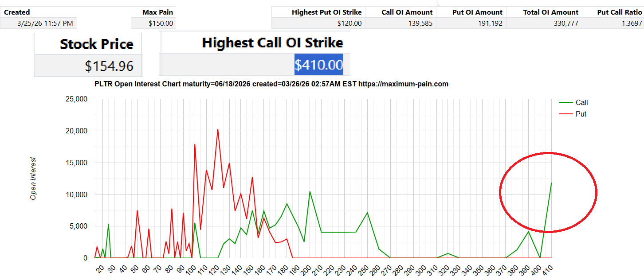Select the Total OI Amount header
The width and height of the screenshot is (644, 276).
tap(544, 12)
